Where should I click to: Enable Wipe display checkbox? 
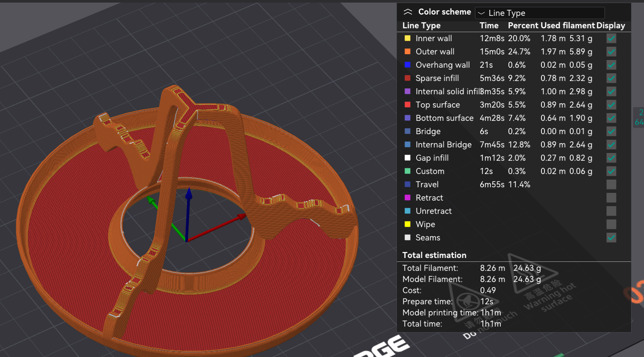pyautogui.click(x=611, y=225)
